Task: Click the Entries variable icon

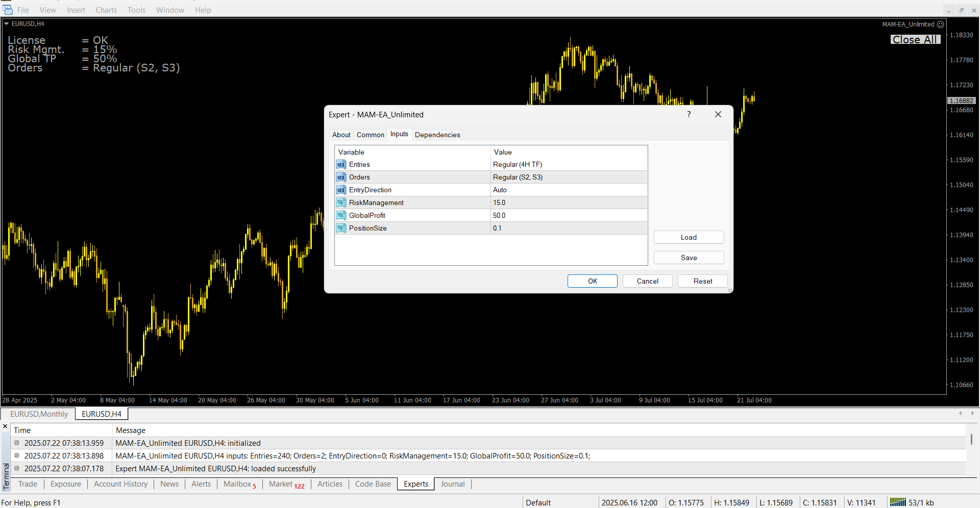Action: tap(341, 165)
